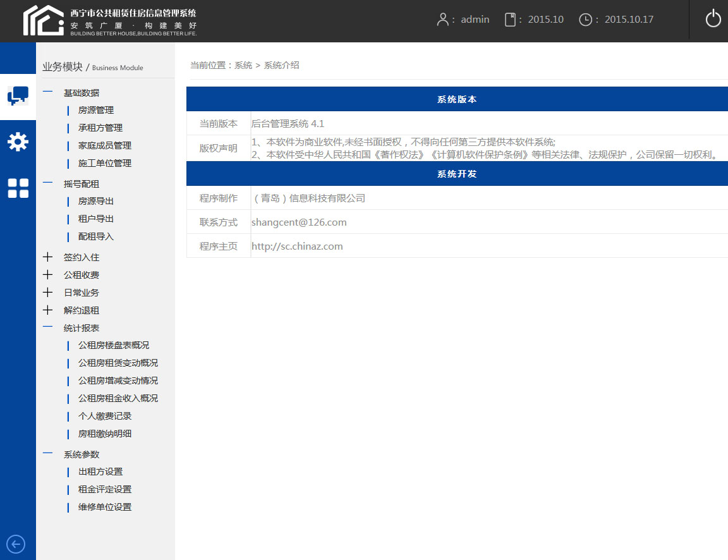Click the shangcent@126.com contact email
728x560 pixels.
point(299,222)
